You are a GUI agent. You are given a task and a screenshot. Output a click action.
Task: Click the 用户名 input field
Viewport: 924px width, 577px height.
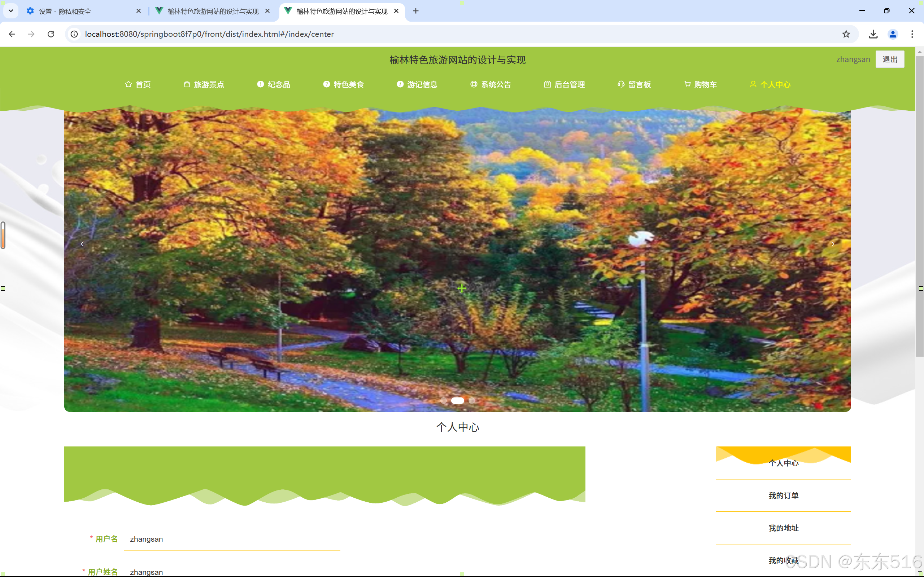click(232, 539)
